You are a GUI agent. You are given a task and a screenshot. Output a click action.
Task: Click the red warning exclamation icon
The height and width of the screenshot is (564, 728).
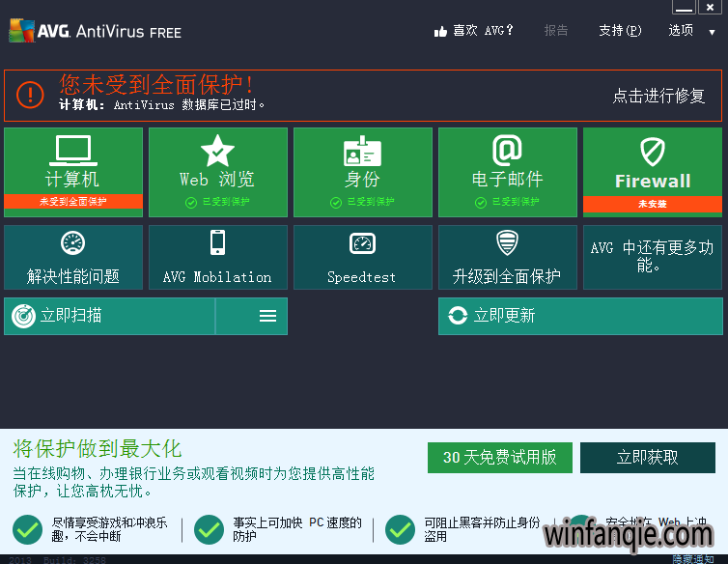tap(30, 95)
